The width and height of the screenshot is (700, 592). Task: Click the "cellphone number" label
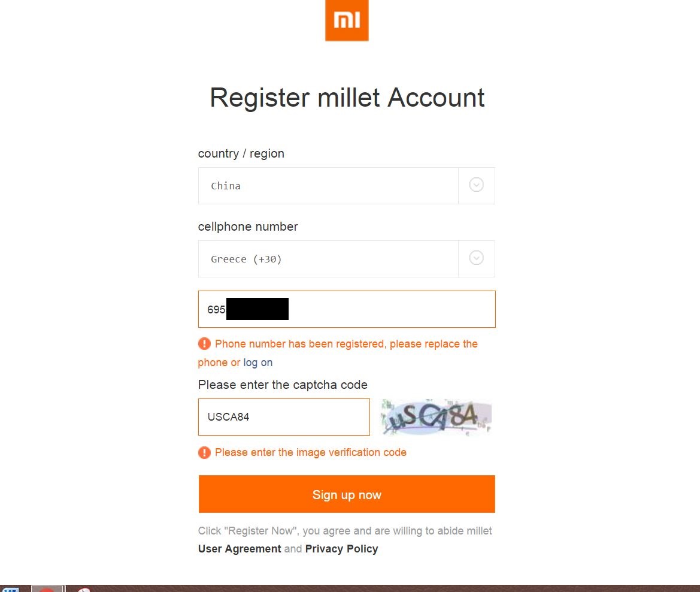(248, 226)
